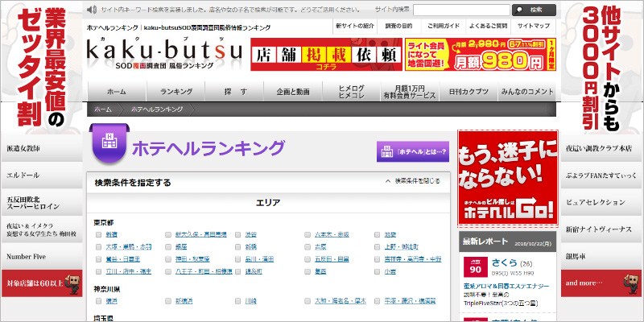
Task: Open the 探す navigation tab
Action: tap(234, 91)
